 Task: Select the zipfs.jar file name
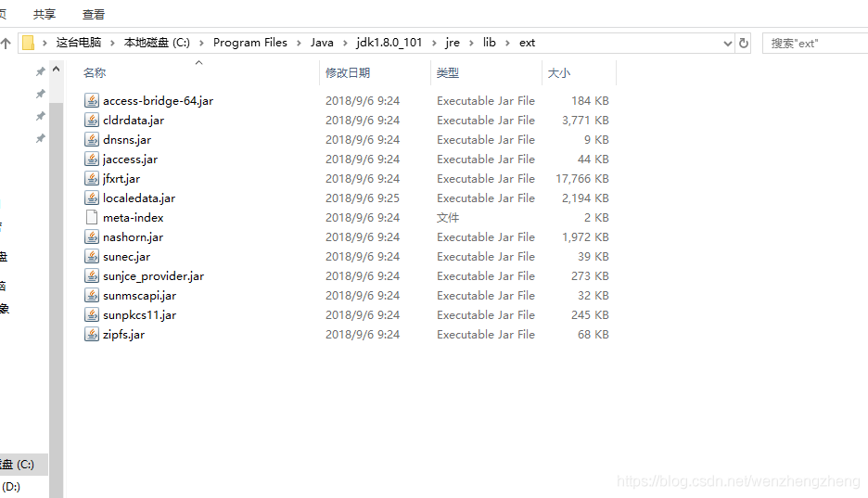(123, 334)
